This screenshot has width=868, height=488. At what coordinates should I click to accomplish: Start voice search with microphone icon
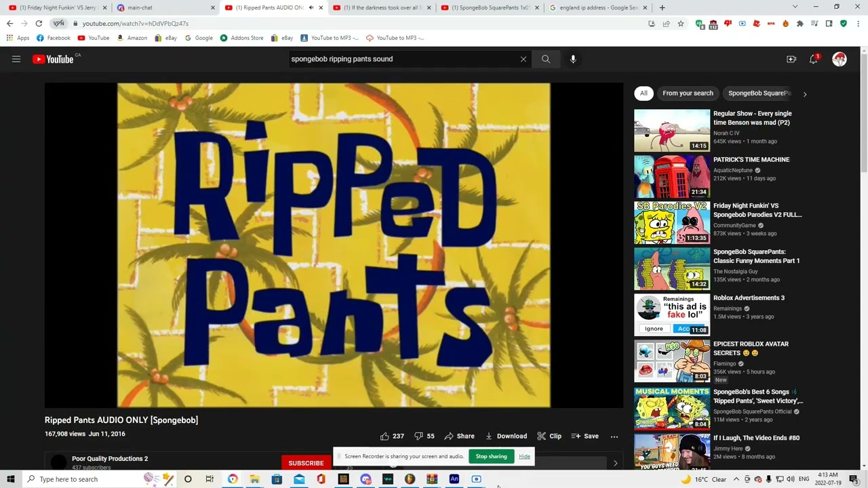coord(573,59)
